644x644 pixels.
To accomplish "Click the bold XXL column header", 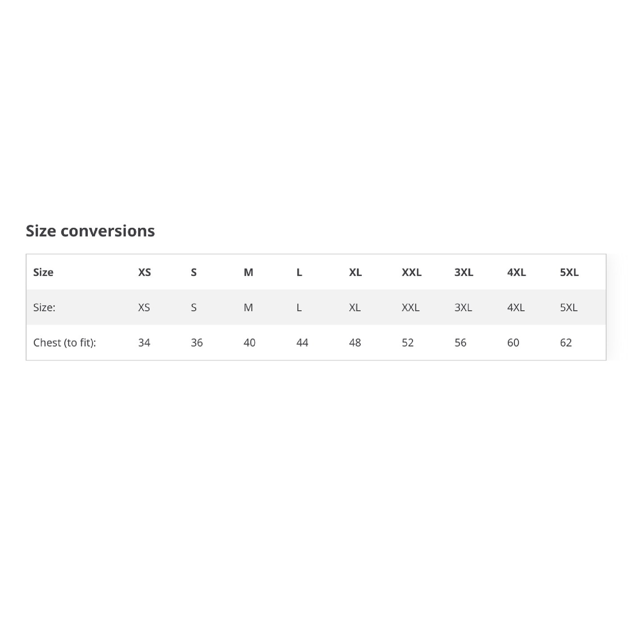I will click(x=411, y=272).
